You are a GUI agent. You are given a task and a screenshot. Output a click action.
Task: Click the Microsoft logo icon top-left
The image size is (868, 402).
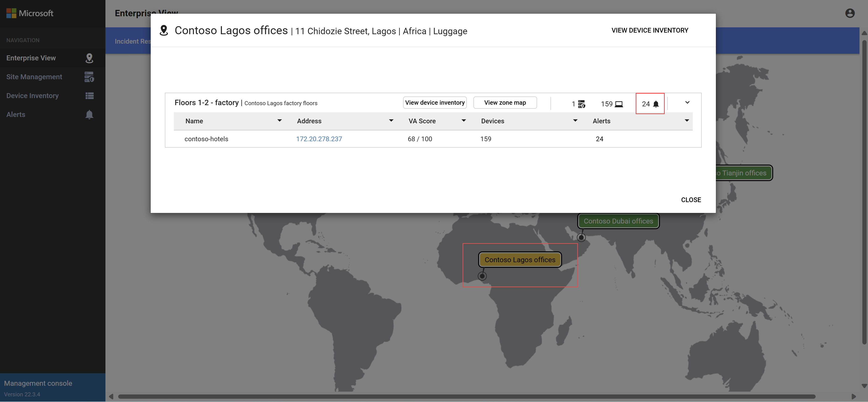pos(11,12)
